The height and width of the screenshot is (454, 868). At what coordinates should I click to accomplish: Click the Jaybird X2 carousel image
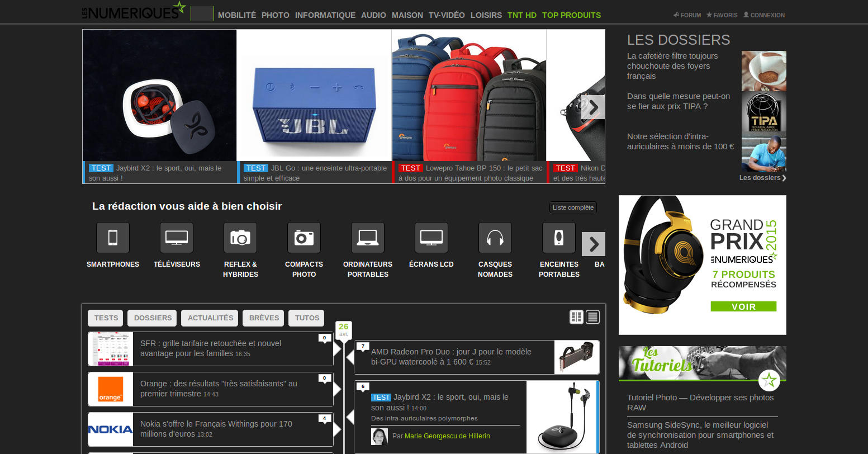click(159, 96)
